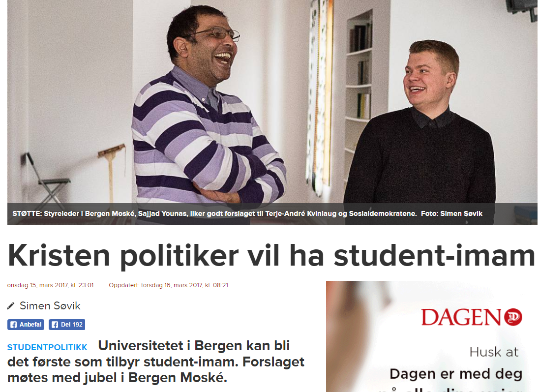Viewport: 539px width, 392px height.
Task: Click the Foto: Simen Søvik photo credit
Action: point(451,213)
